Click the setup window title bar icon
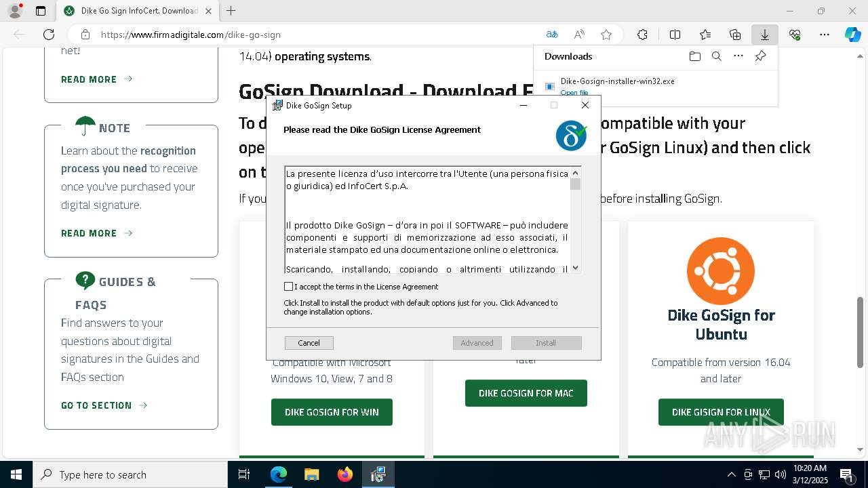 (x=277, y=105)
